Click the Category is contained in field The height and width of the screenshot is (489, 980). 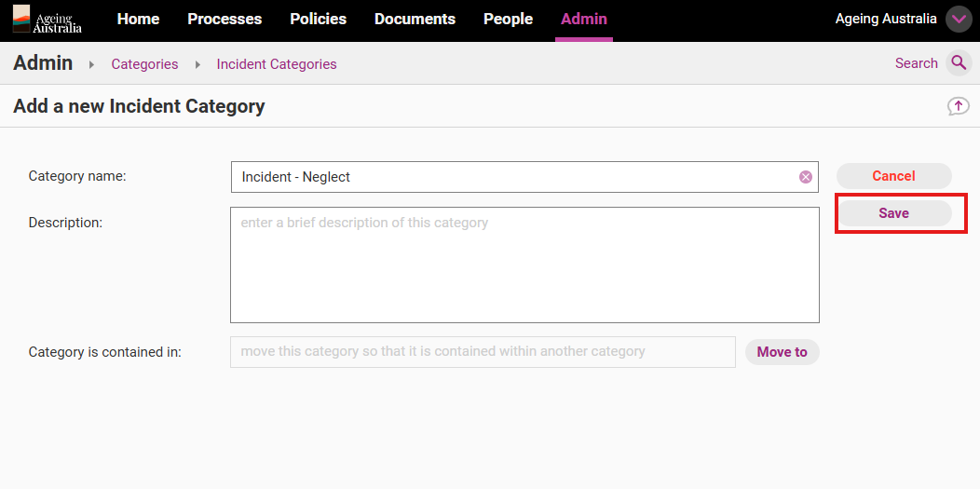pos(483,352)
